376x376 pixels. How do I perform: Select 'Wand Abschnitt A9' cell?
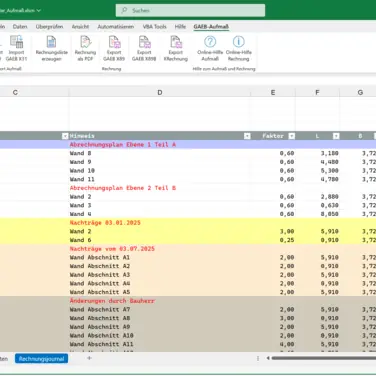point(160,327)
